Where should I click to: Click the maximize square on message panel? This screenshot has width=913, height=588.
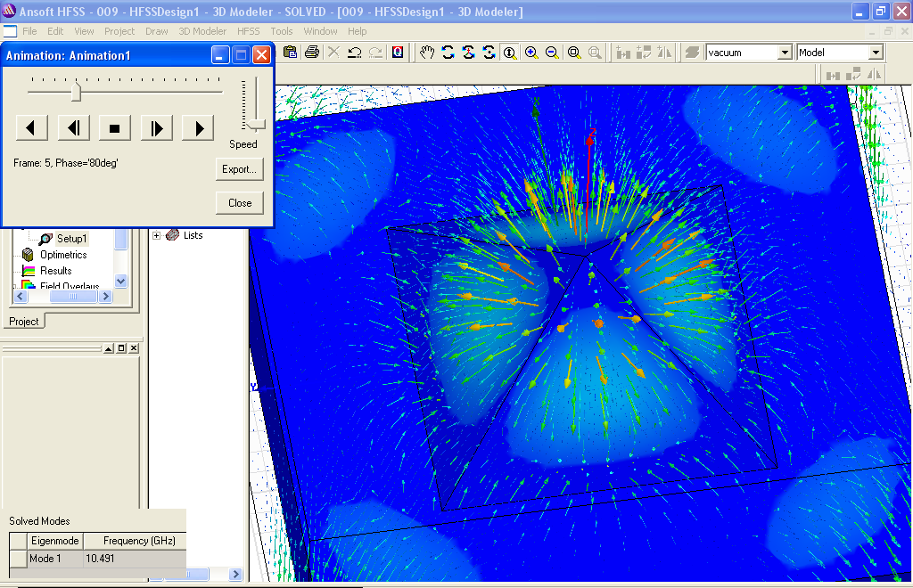click(121, 348)
